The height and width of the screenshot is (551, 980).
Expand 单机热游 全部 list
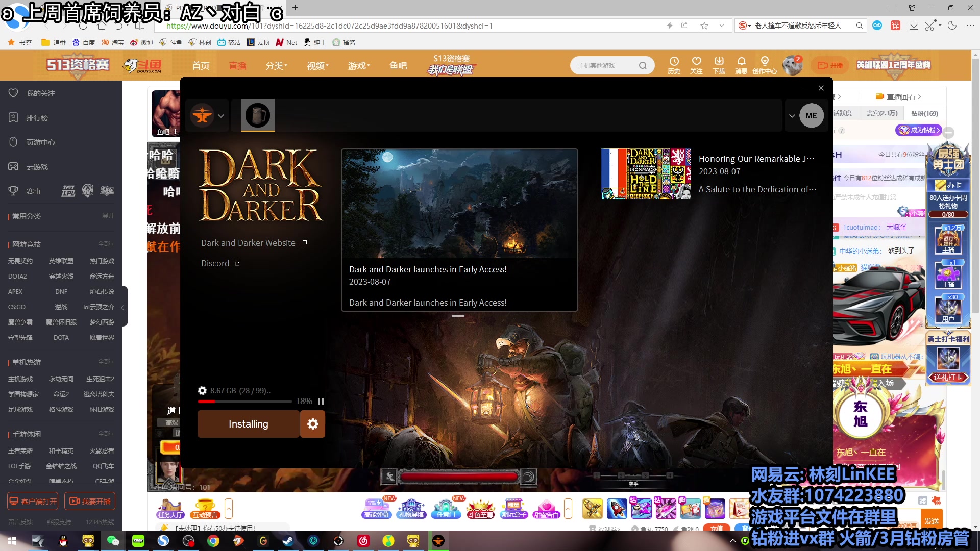click(x=106, y=362)
